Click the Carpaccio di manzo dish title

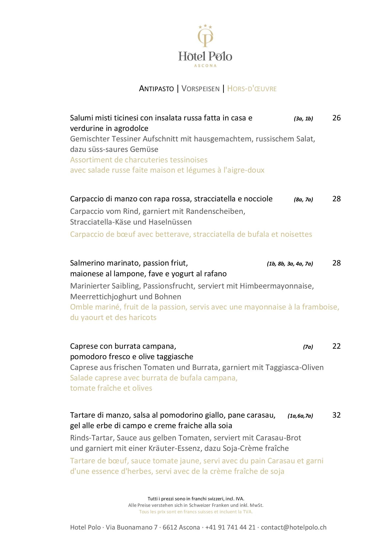pos(171,199)
